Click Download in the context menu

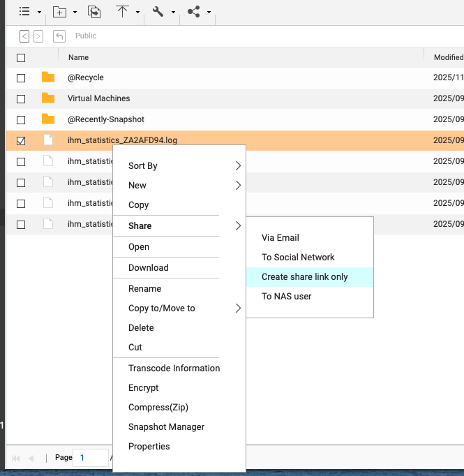pyautogui.click(x=148, y=268)
